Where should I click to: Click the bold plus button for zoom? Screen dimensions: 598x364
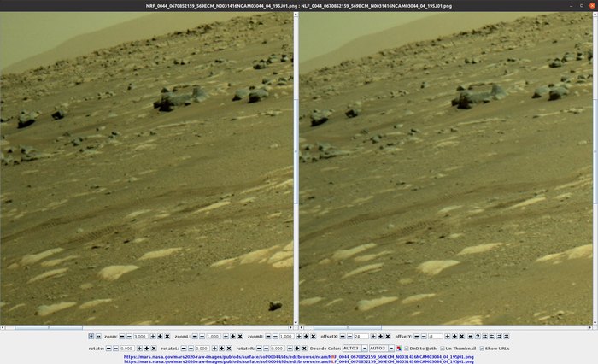[161, 337]
